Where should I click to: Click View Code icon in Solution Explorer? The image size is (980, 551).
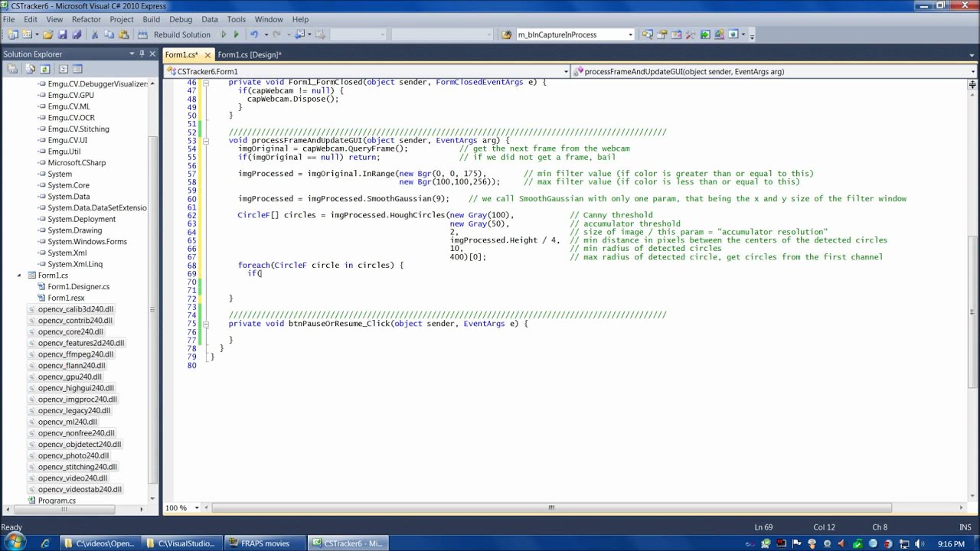coord(63,69)
